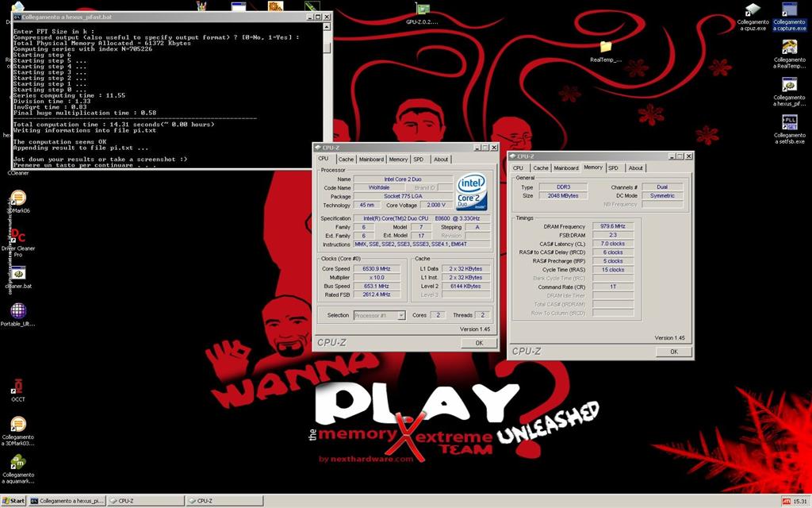Screen dimensions: 812x508
Task: Select the OCCT desktop shortcut
Action: (x=18, y=390)
